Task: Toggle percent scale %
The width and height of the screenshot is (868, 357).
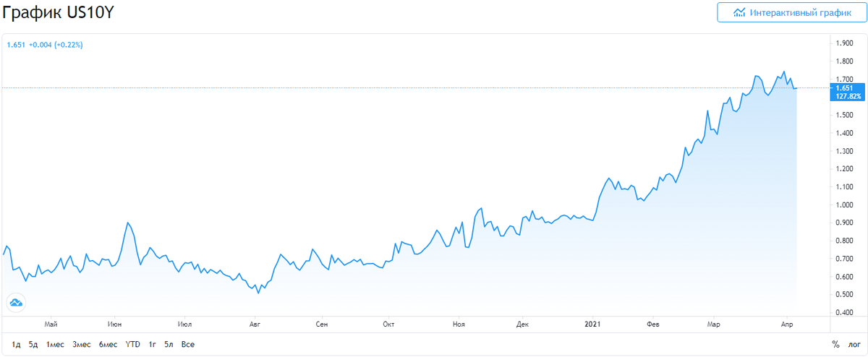Action: pyautogui.click(x=836, y=345)
